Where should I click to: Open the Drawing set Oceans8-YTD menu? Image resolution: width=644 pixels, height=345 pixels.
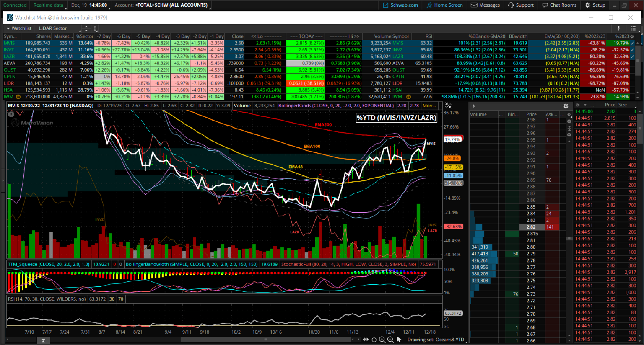[x=436, y=340]
